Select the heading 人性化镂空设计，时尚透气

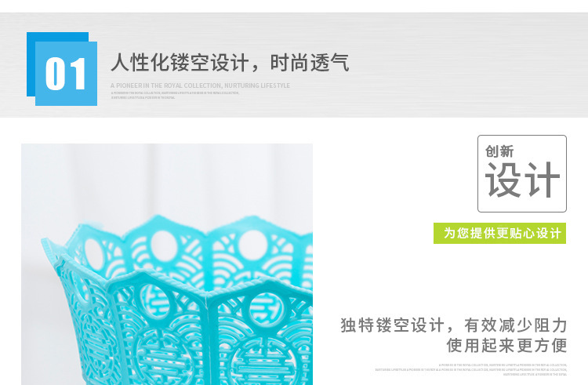pyautogui.click(x=230, y=62)
